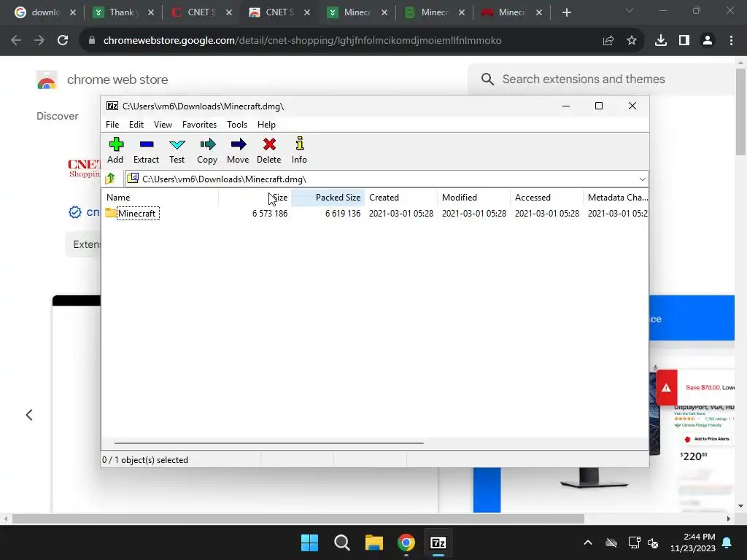Run the Test tool in 7-Zip
Viewport: 747px width, 560px height.
pyautogui.click(x=177, y=150)
